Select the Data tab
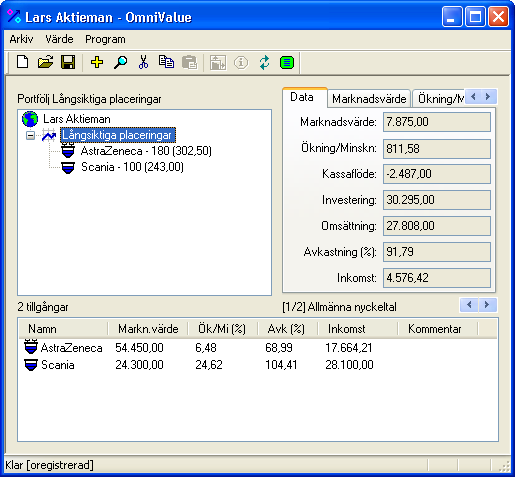The image size is (515, 477). (304, 97)
